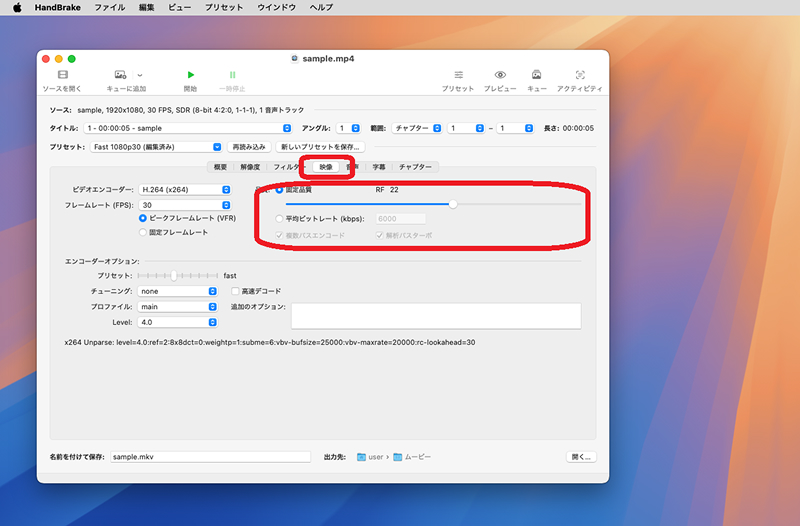Select the Constant Framerate (固定フレームレート) option
The width and height of the screenshot is (800, 526).
pos(144,232)
